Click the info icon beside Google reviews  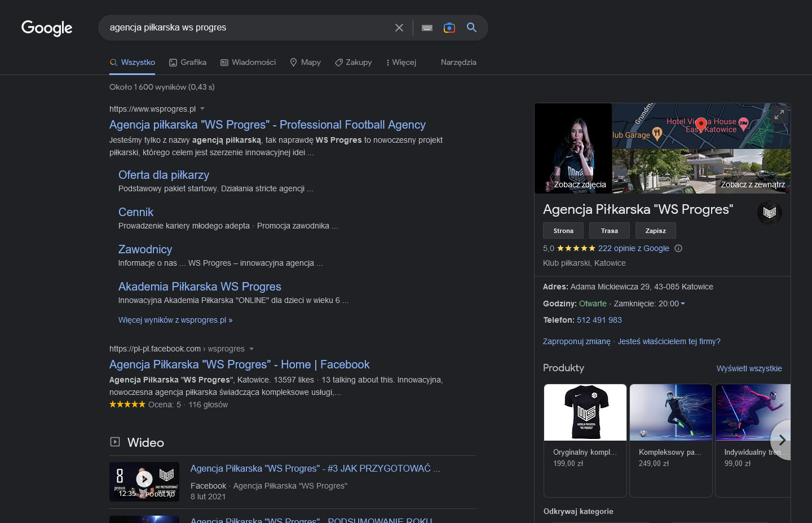(678, 248)
